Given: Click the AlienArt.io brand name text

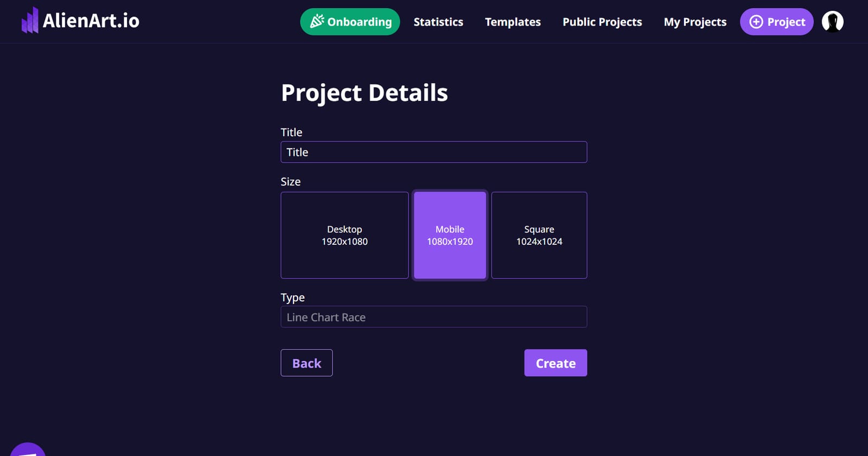Looking at the screenshot, I should pyautogui.click(x=91, y=21).
